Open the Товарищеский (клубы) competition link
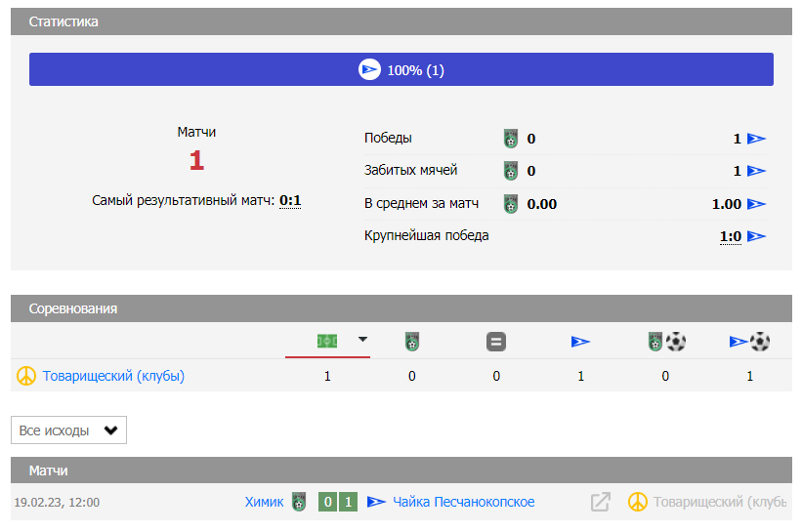This screenshot has height=532, width=802. pyautogui.click(x=113, y=376)
